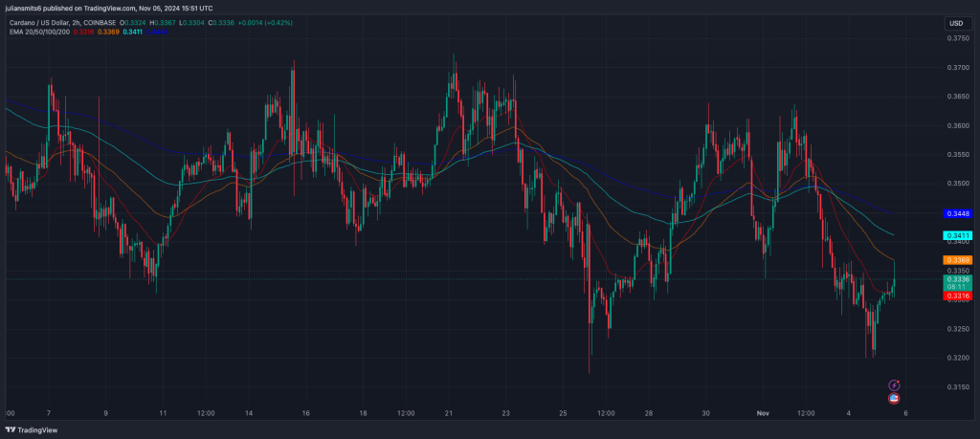Click the red EMA value 0.3316 in legend
The width and height of the screenshot is (980, 439).
[x=83, y=32]
